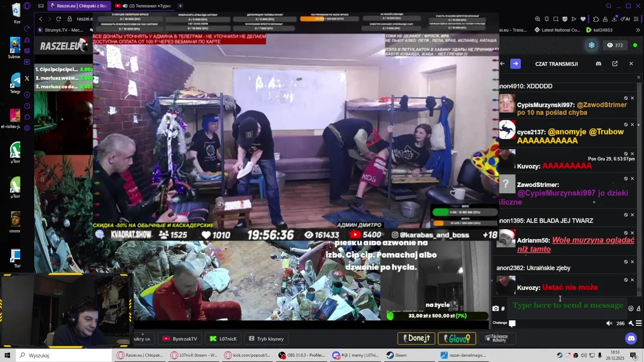This screenshot has height=362, width=644.
Task: Click the Opera GX logo icon
Action: (x=27, y=6)
